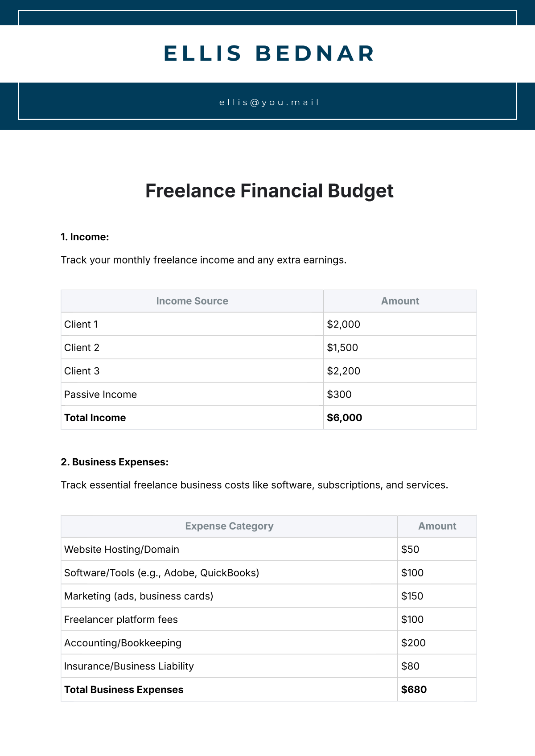Image resolution: width=535 pixels, height=756 pixels.
Task: Click the Passive Income row label
Action: [x=100, y=394]
